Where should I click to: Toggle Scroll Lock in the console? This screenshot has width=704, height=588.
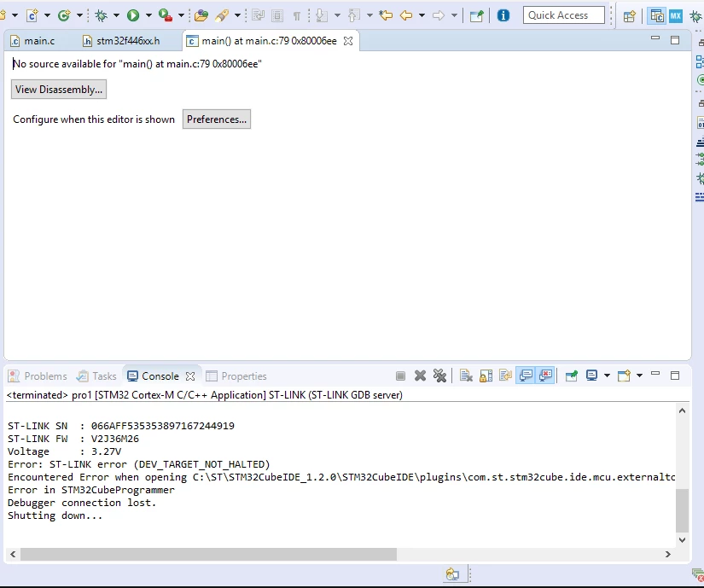coord(486,376)
